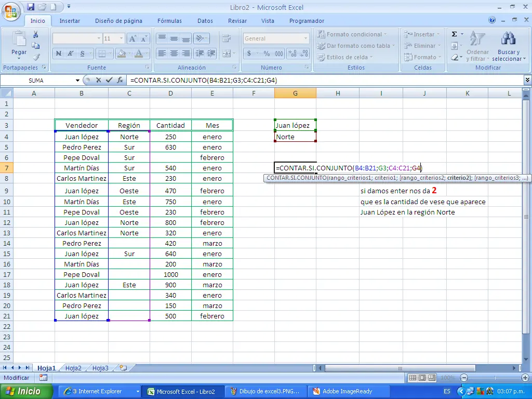The height and width of the screenshot is (399, 532).
Task: Click the Format Painter brush icon
Action: [x=36, y=57]
